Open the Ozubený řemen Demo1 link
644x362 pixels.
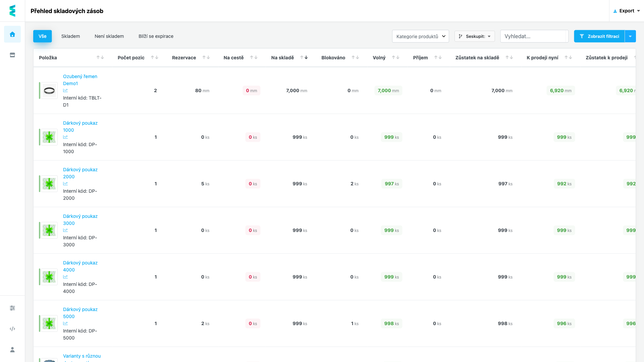pos(80,80)
